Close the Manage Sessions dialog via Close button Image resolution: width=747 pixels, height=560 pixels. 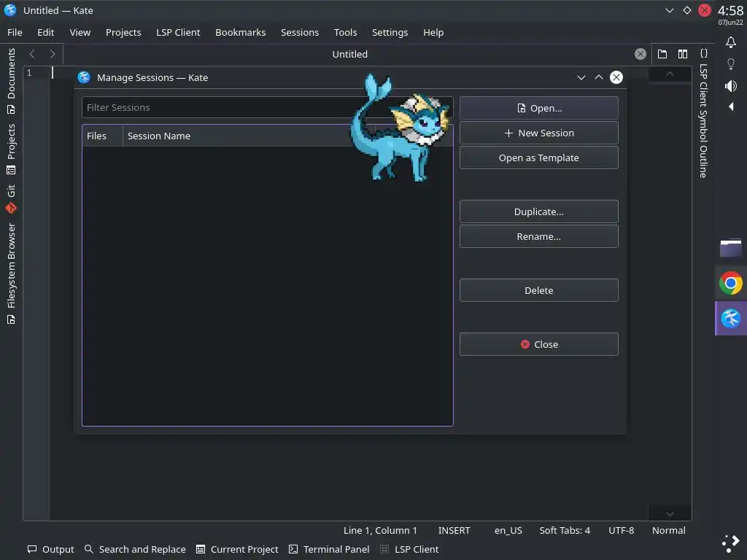(x=539, y=344)
